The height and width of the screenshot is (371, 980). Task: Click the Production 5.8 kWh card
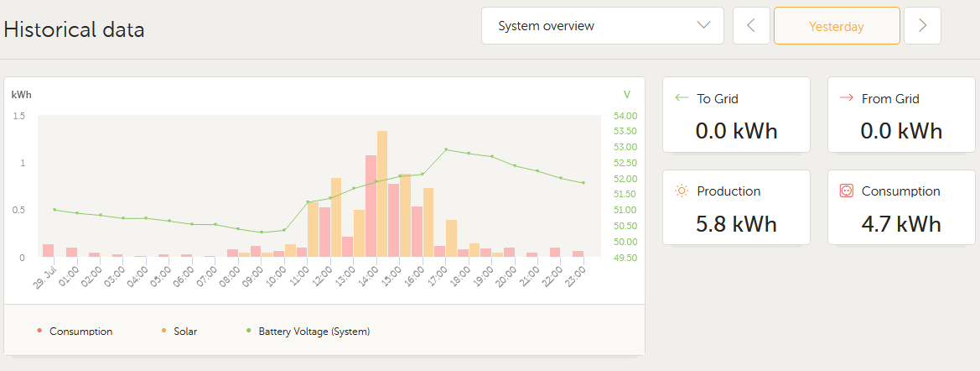(736, 207)
